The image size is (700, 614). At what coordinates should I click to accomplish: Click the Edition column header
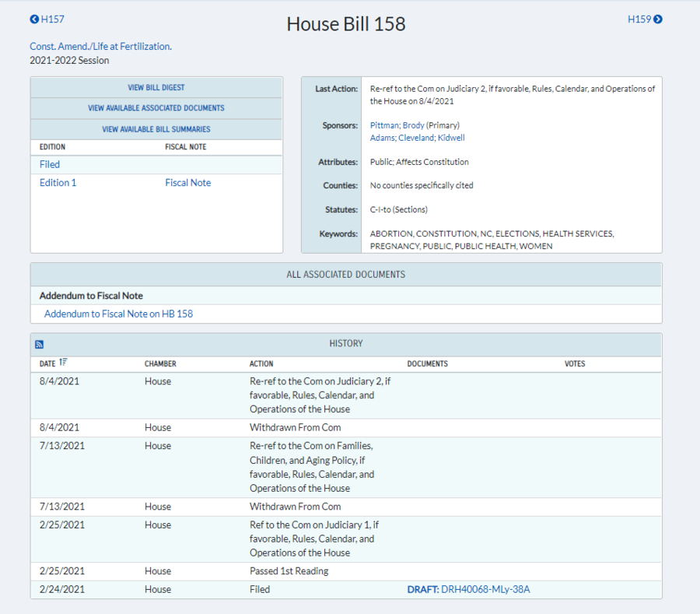52,147
